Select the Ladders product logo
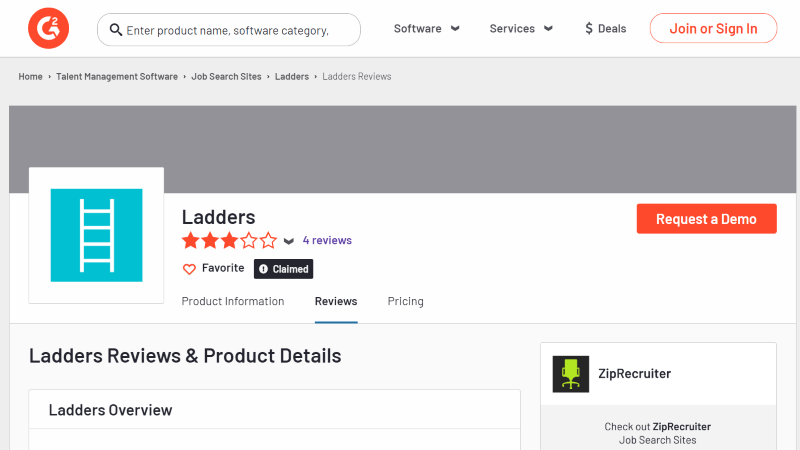This screenshot has width=800, height=450. click(96, 235)
